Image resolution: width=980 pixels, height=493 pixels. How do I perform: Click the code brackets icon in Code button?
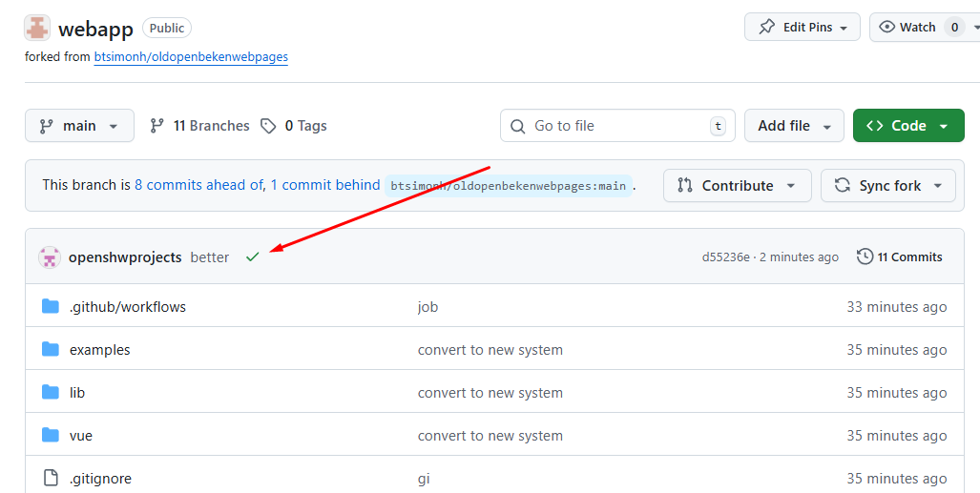875,126
